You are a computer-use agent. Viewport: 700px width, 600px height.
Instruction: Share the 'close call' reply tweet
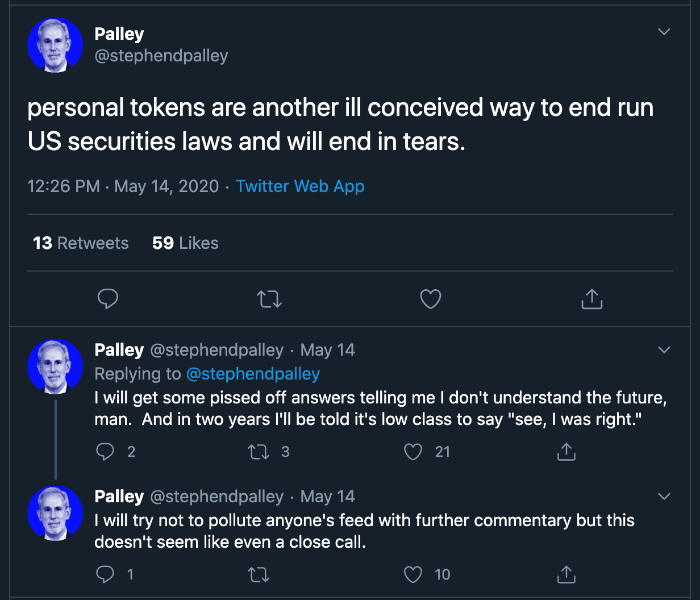[x=566, y=575]
